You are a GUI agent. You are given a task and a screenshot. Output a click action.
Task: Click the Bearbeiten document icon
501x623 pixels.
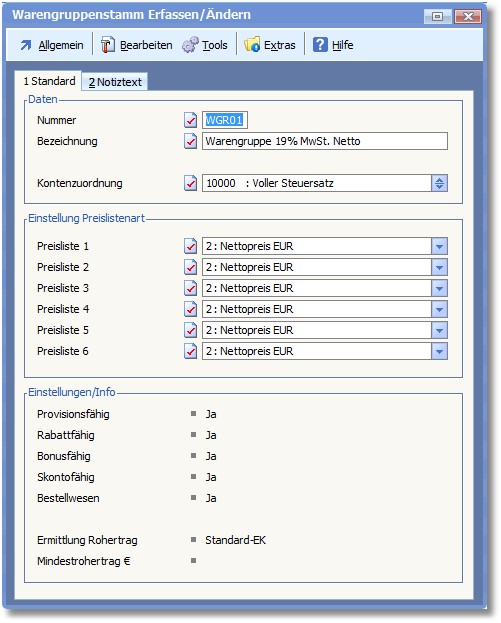(107, 44)
